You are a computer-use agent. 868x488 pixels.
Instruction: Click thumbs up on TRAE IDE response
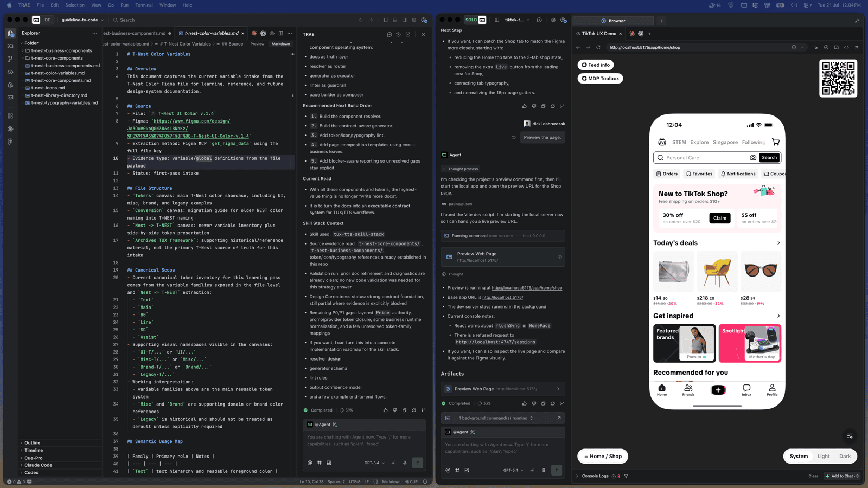[x=386, y=410]
